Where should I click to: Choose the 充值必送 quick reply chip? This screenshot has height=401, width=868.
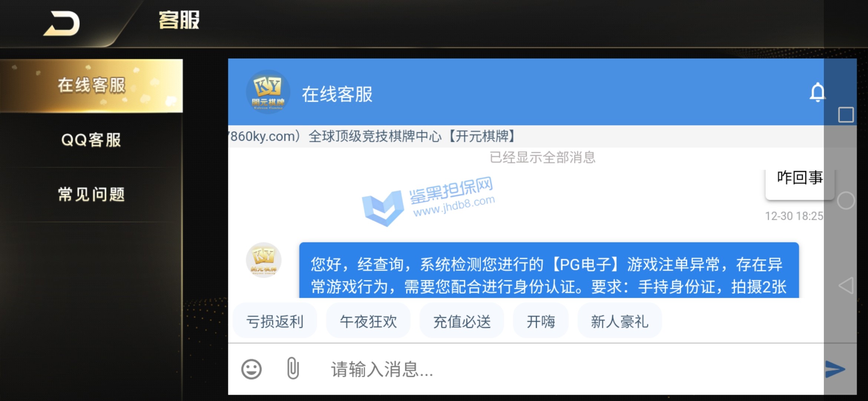tap(462, 321)
